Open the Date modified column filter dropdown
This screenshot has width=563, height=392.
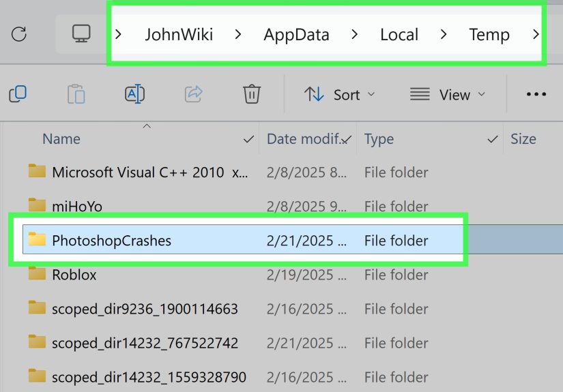point(346,139)
